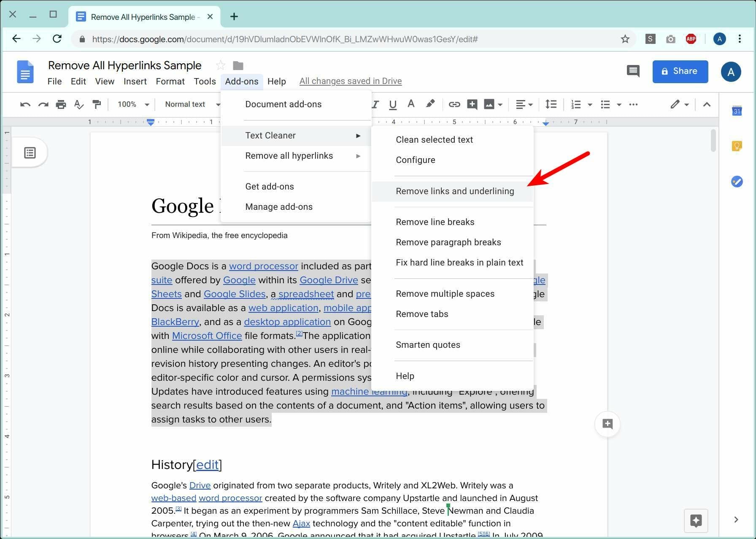Open the print dialog icon
This screenshot has height=539, width=756.
61,104
